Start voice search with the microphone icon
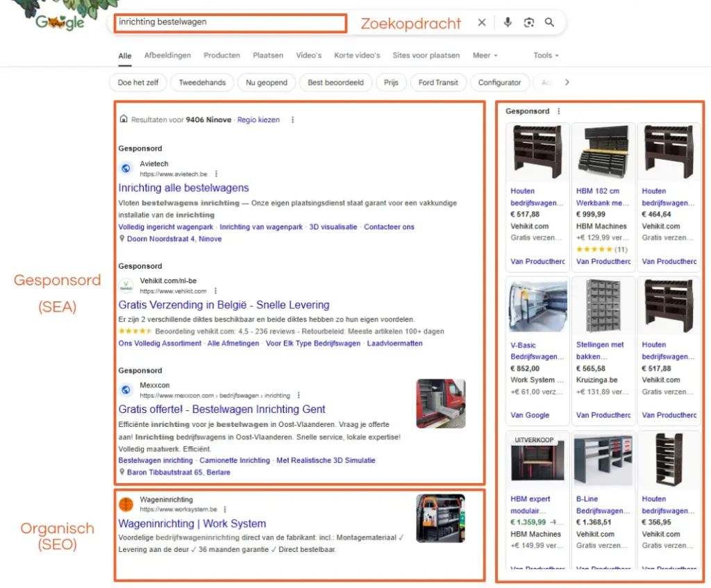Image resolution: width=711 pixels, height=588 pixels. [508, 23]
